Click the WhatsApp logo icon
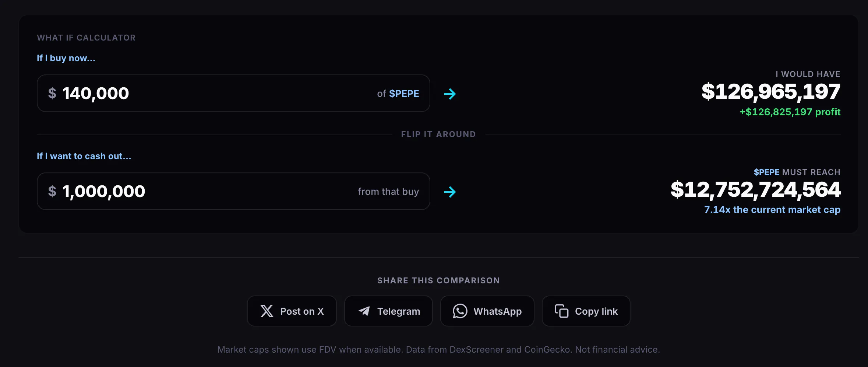This screenshot has width=868, height=367. click(x=460, y=311)
